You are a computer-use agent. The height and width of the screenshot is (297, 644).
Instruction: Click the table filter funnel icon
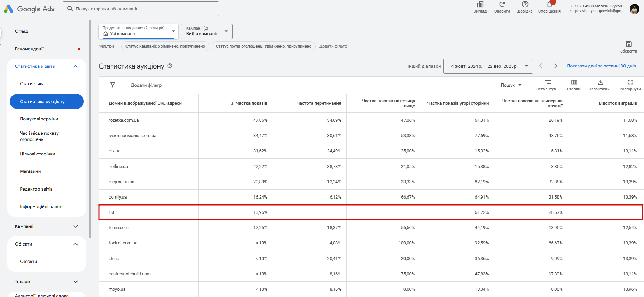point(113,85)
